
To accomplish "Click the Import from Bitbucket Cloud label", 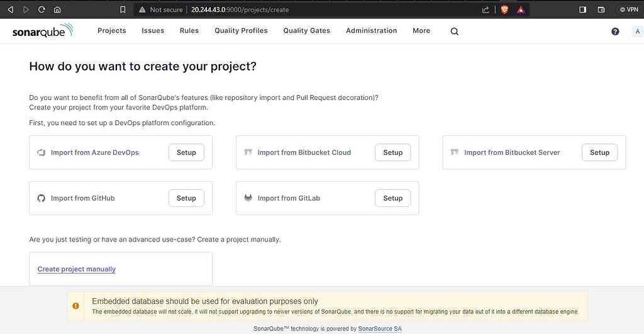I will [x=304, y=152].
